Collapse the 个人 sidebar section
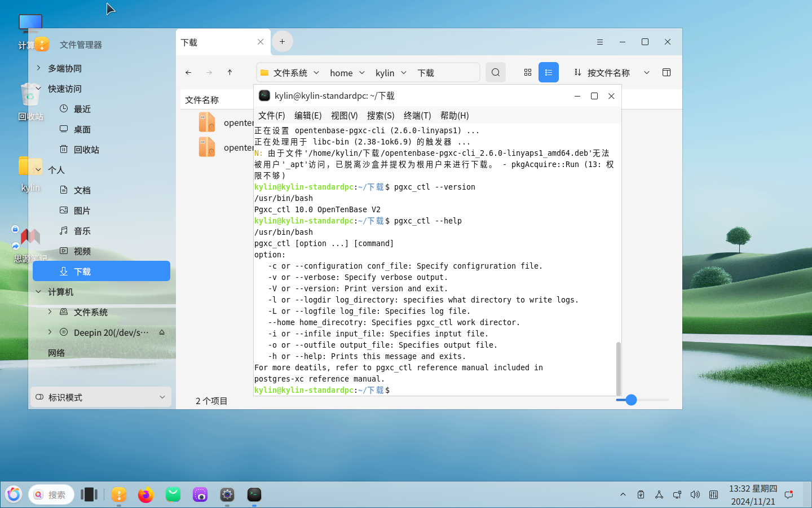812x508 pixels. (x=38, y=170)
